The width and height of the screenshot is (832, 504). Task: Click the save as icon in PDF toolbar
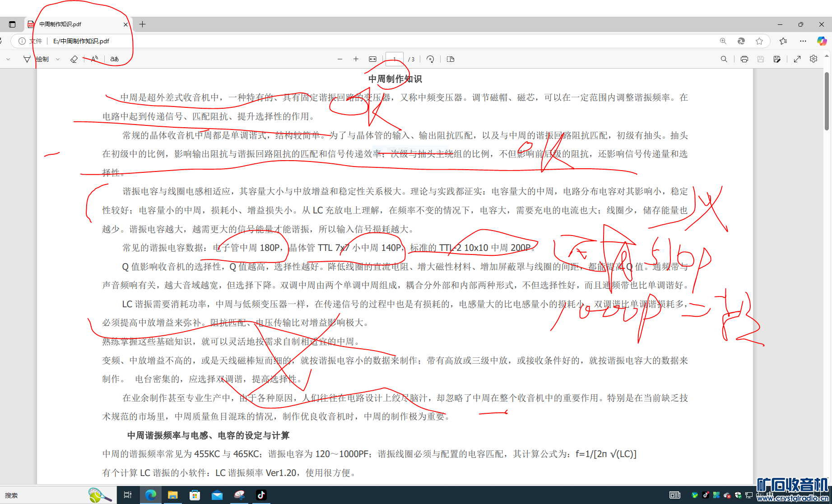tap(777, 59)
